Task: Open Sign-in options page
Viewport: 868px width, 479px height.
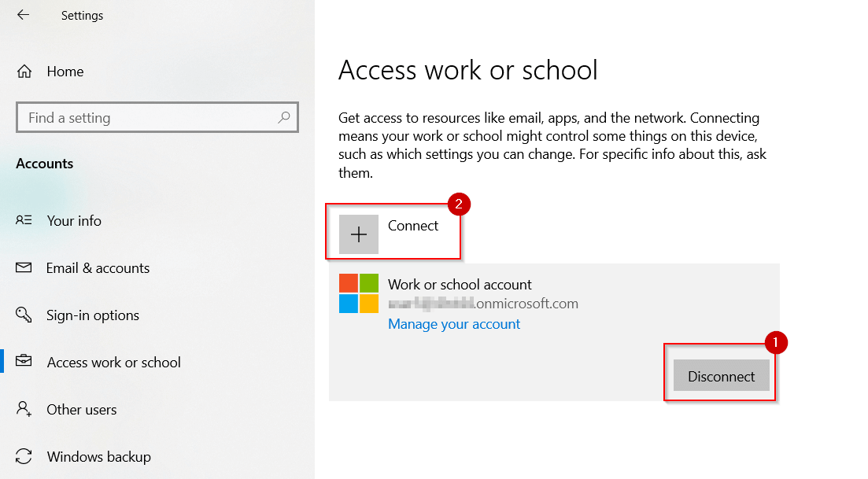Action: [93, 315]
